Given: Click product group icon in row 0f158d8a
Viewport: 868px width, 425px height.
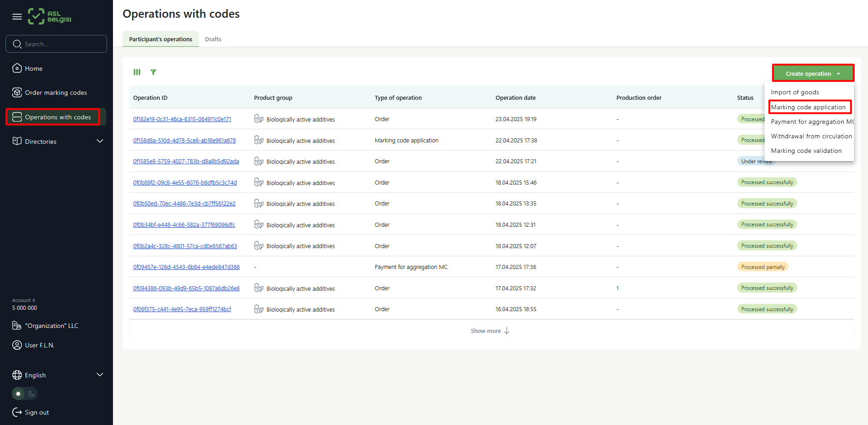Looking at the screenshot, I should pos(259,140).
